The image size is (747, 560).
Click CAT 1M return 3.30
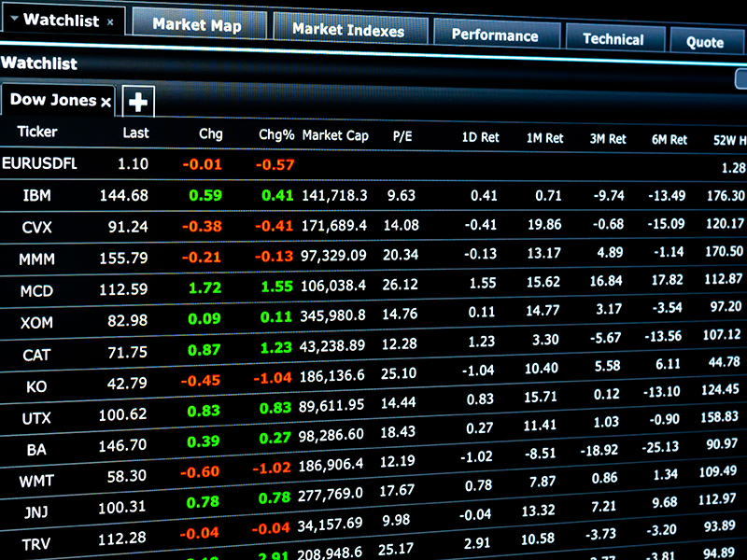[x=545, y=340]
